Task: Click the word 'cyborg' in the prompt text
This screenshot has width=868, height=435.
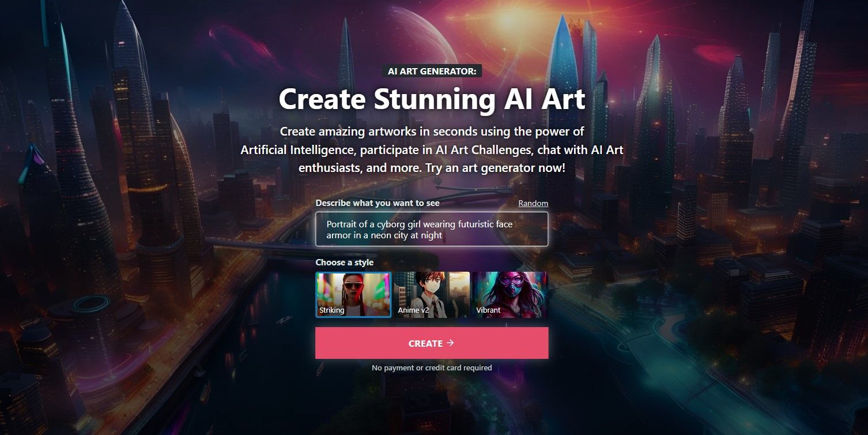Action: [x=383, y=224]
